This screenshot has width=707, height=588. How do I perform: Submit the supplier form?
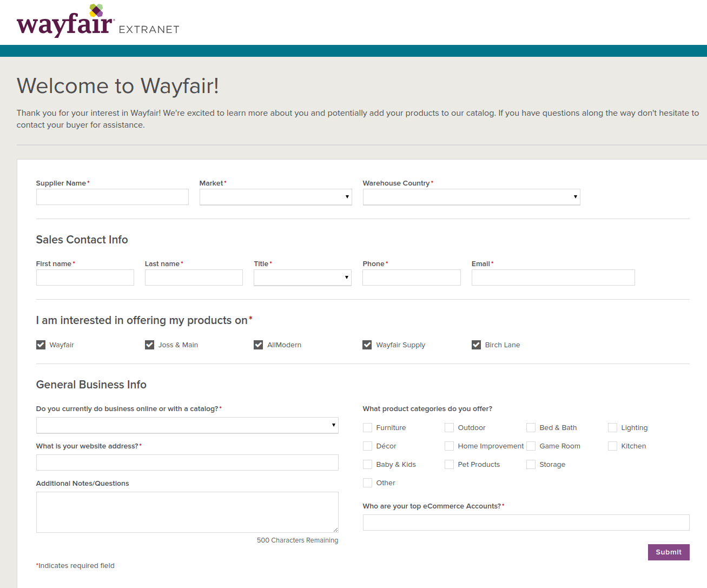(x=669, y=552)
